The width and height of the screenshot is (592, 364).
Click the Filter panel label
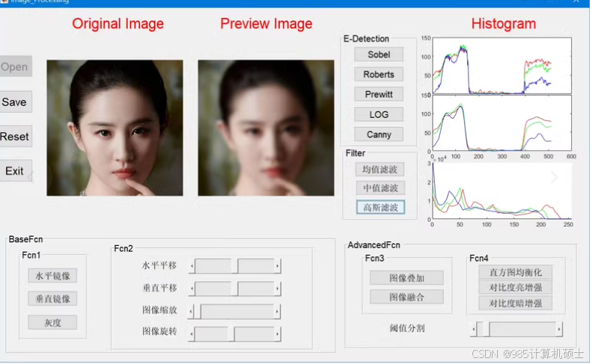pos(355,153)
